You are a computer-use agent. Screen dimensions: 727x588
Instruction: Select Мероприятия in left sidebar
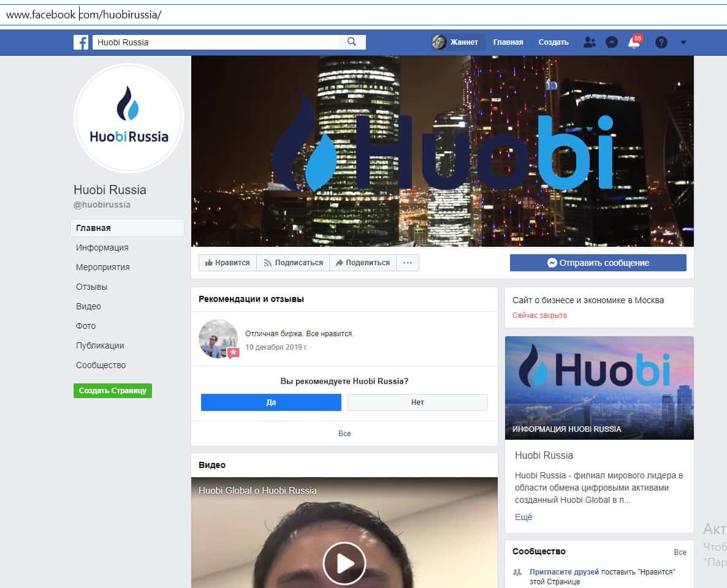pos(102,267)
